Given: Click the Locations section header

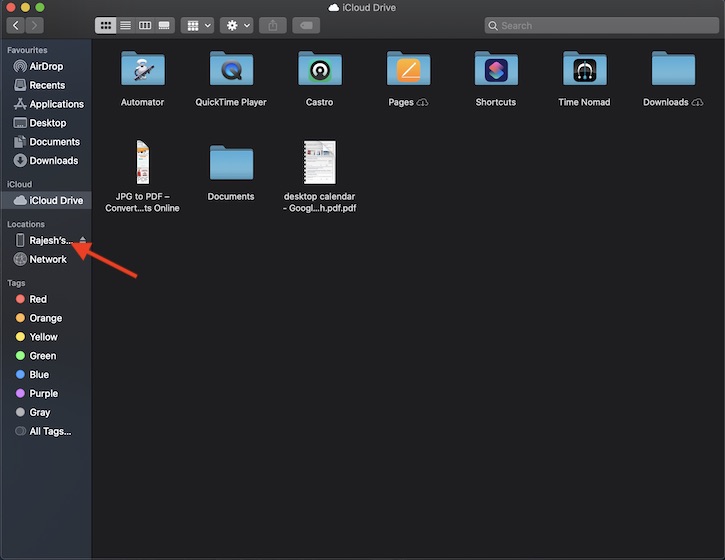Looking at the screenshot, I should click(26, 224).
